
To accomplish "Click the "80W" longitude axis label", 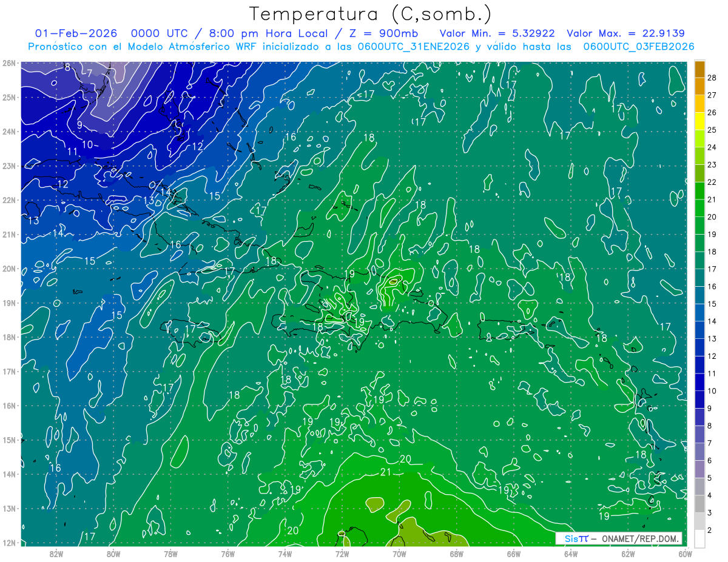I will (x=113, y=553).
